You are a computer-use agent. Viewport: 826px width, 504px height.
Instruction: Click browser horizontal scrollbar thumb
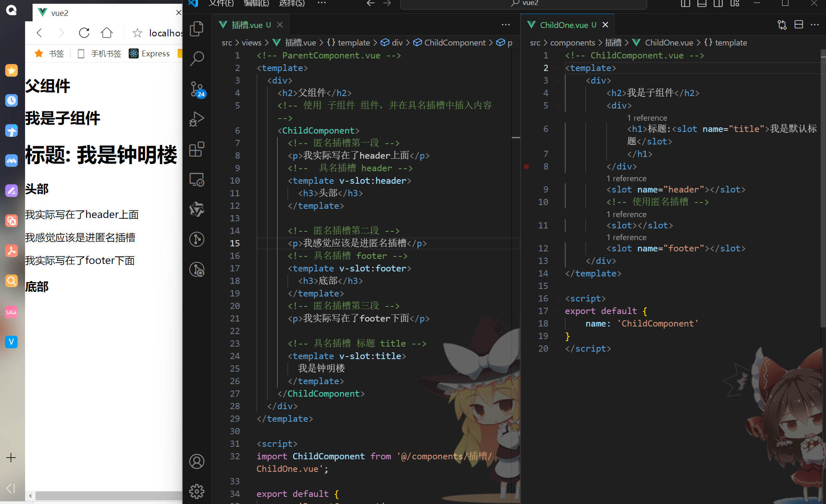(109, 496)
